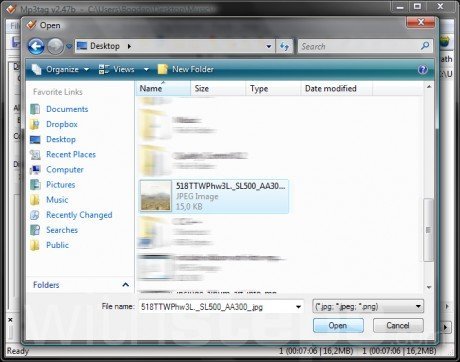Click the Recent Places icon
This screenshot has width=460, height=362.
point(35,154)
